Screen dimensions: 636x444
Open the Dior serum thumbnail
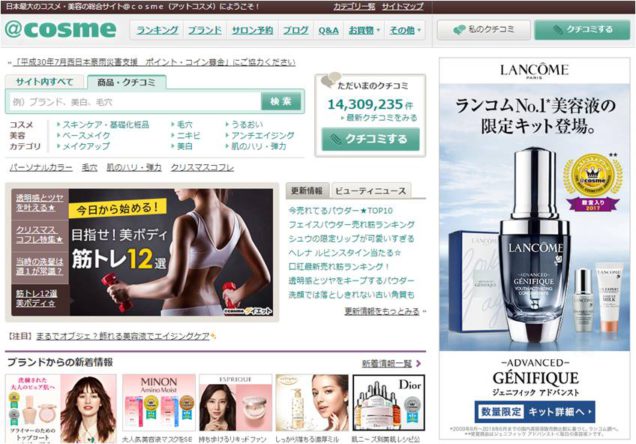(x=389, y=403)
